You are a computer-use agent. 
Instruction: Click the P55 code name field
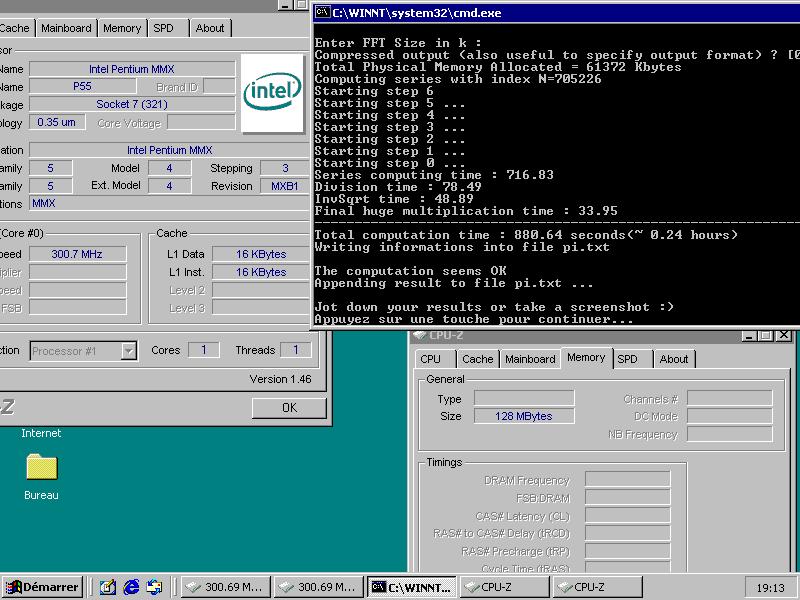click(x=83, y=86)
